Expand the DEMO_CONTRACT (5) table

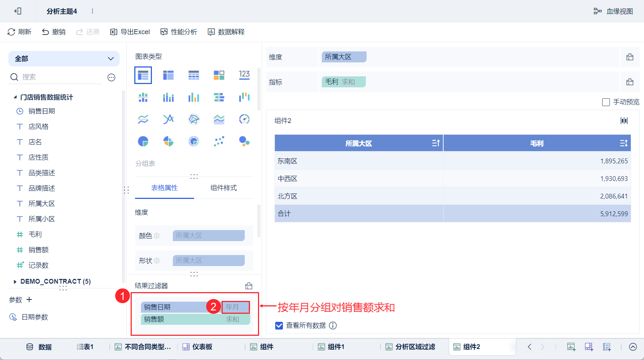(15, 281)
